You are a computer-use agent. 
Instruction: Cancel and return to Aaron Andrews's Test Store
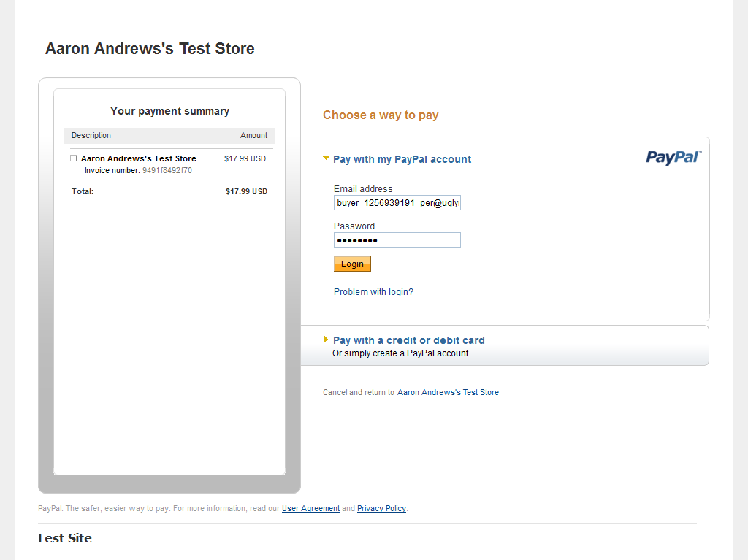click(448, 393)
